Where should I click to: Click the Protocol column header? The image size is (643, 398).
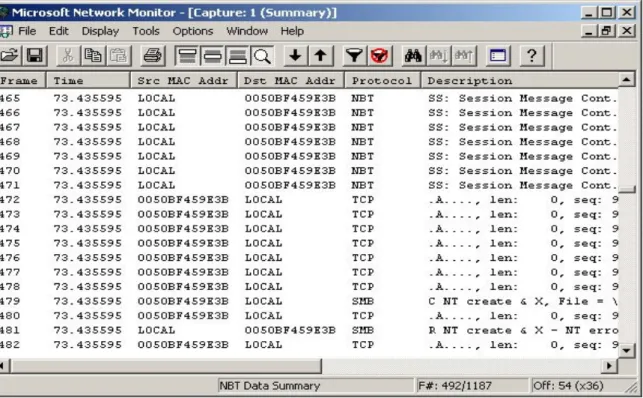(382, 80)
